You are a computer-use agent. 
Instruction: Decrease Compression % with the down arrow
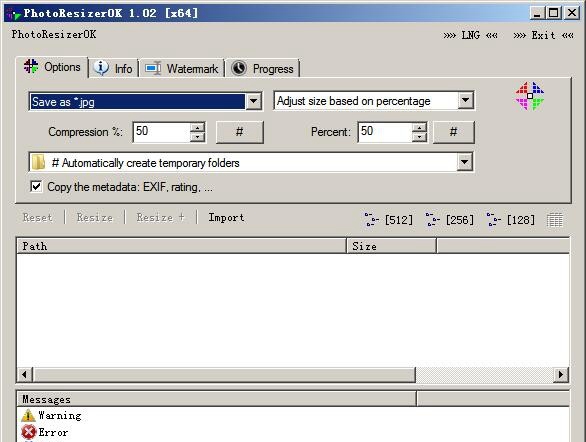click(x=197, y=137)
